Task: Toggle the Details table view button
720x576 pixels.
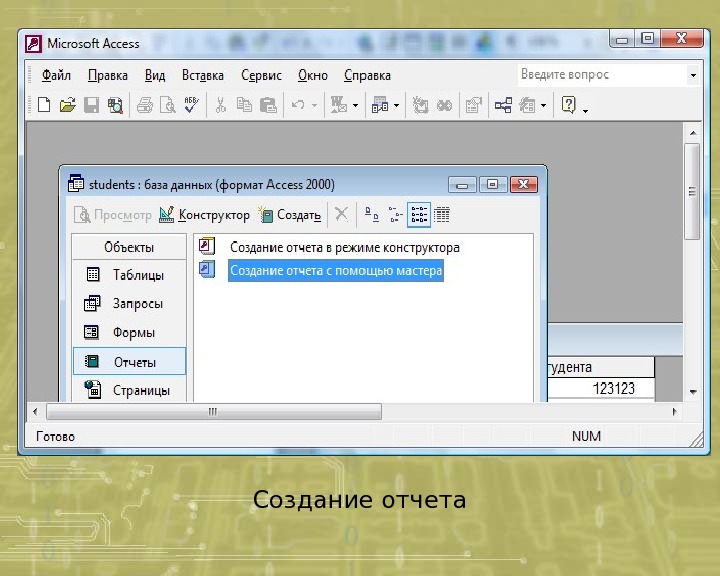Action: [x=442, y=214]
